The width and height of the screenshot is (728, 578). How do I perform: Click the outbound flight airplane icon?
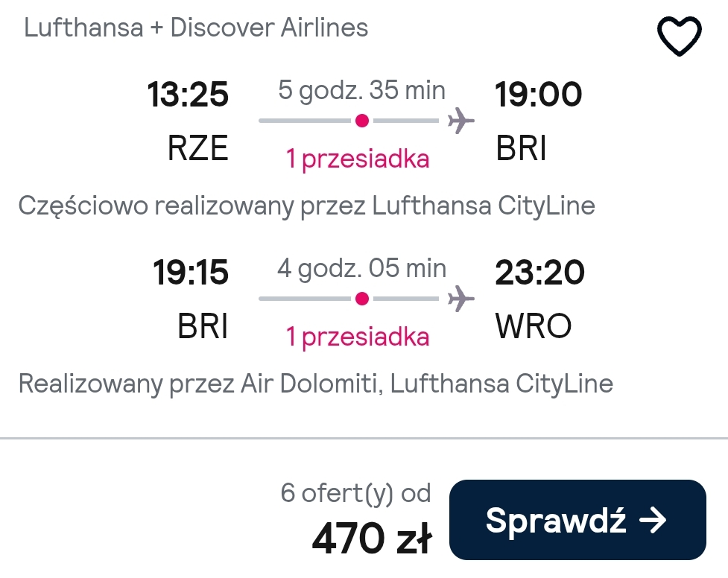click(x=460, y=121)
